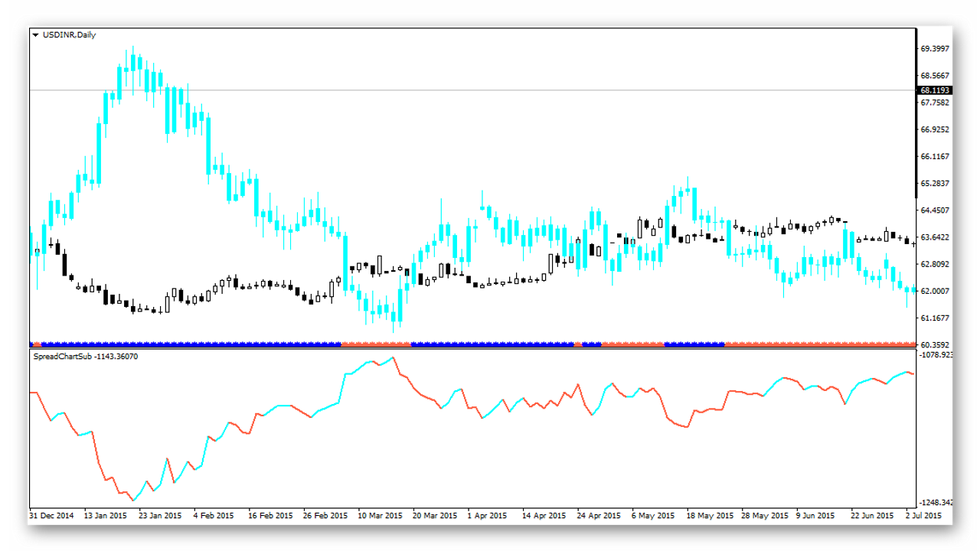
Task: Click the 68.1193 current price tag
Action: point(934,90)
